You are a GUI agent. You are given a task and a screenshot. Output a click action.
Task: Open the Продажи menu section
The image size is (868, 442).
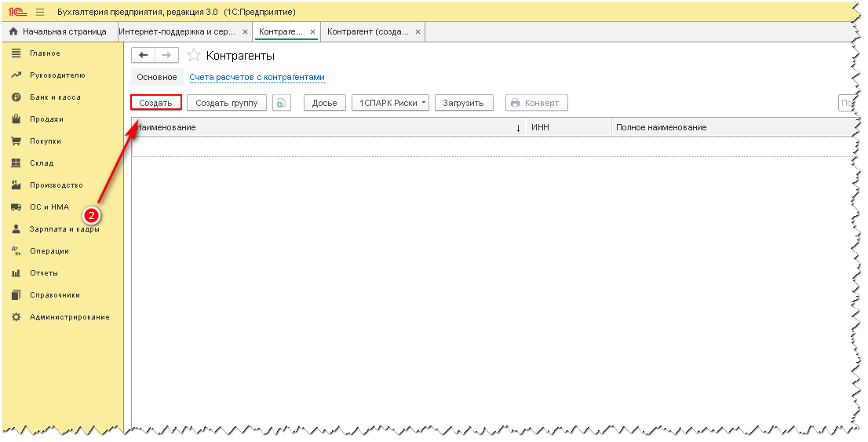click(x=46, y=119)
